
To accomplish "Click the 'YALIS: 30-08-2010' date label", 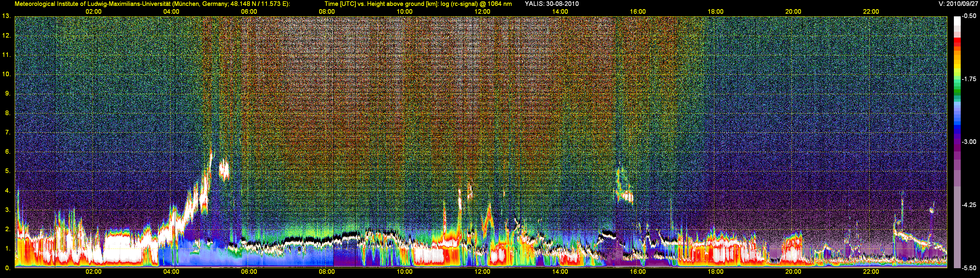I will pyautogui.click(x=552, y=4).
